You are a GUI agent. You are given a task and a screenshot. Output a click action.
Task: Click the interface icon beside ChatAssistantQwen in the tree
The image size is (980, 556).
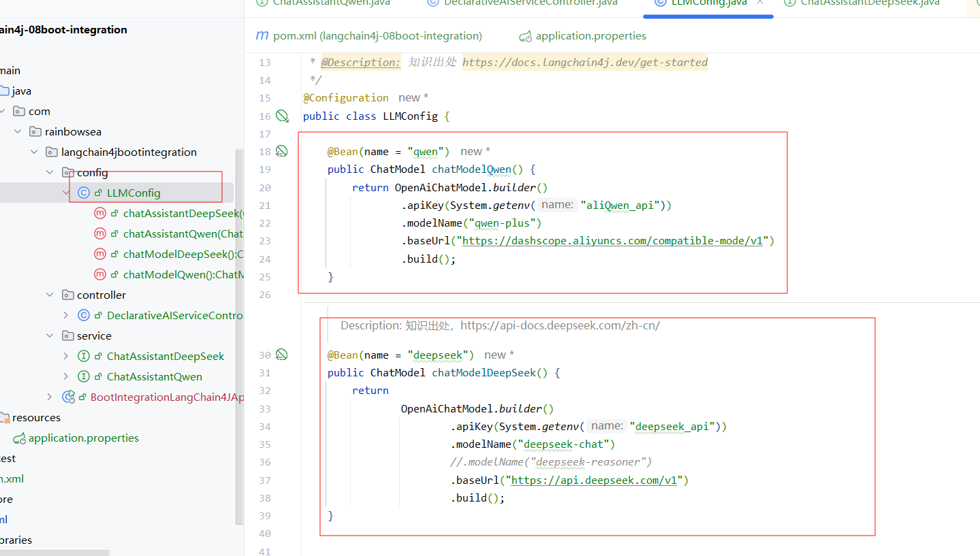(x=84, y=376)
